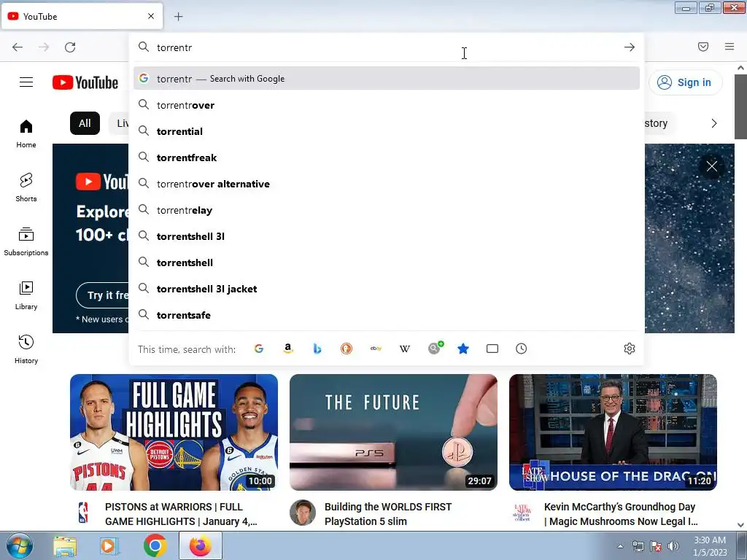Open PS5 slim video's channel avatar
This screenshot has width=747, height=560.
(x=303, y=513)
